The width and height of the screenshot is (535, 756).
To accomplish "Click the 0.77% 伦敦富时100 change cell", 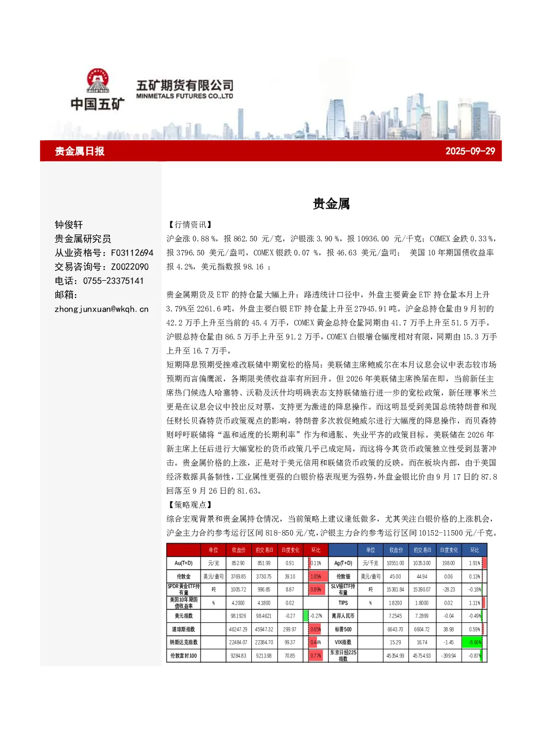I will [x=316, y=656].
